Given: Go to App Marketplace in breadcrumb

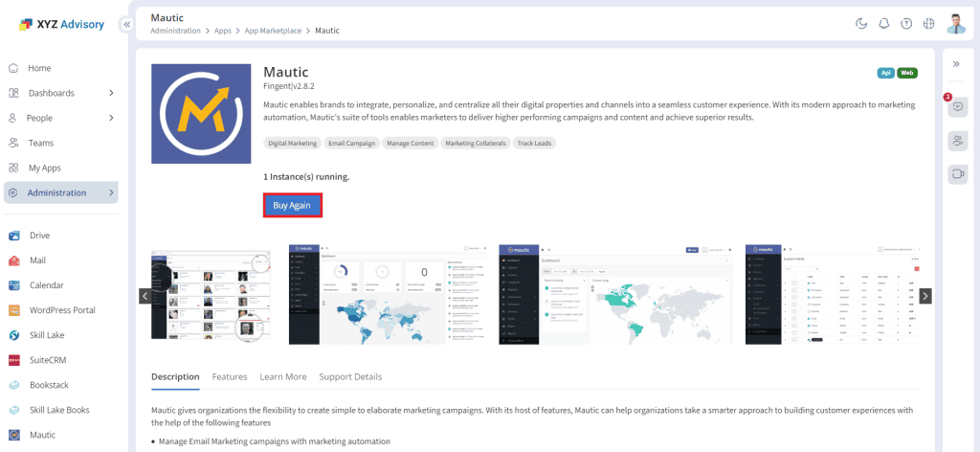Looking at the screenshot, I should click(x=273, y=31).
